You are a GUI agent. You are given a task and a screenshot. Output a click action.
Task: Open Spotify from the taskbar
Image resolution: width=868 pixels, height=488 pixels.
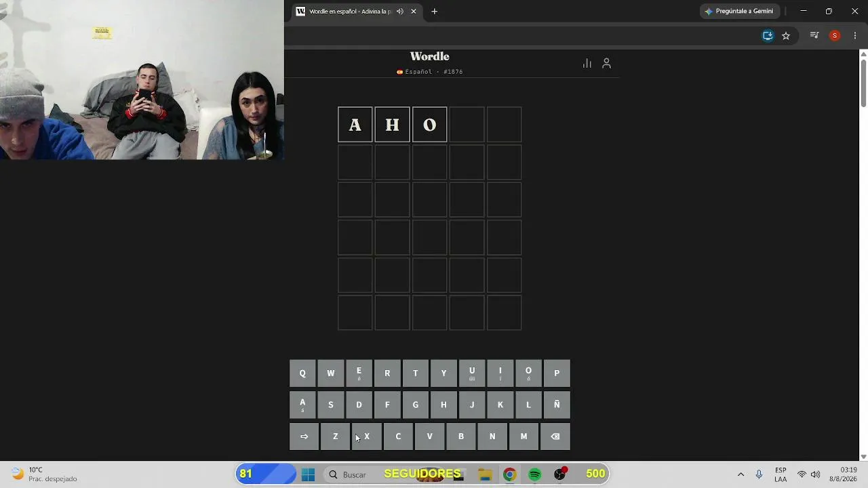pyautogui.click(x=534, y=474)
